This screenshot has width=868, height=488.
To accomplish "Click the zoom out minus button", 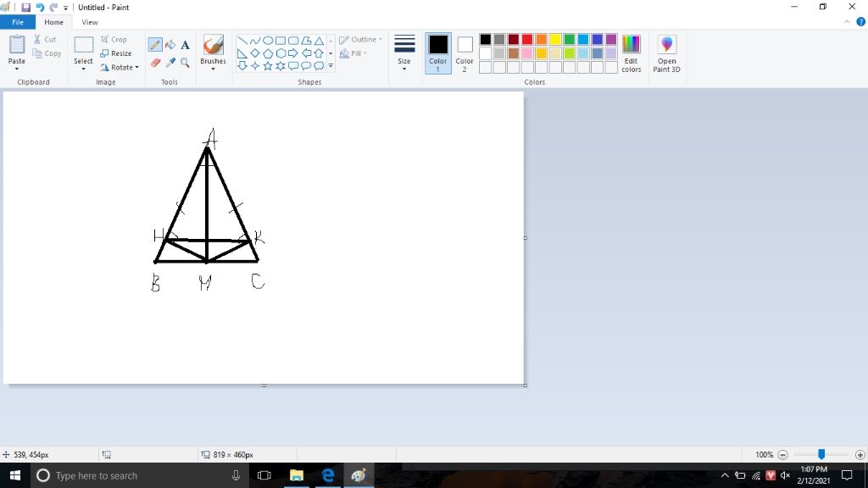I will [782, 455].
